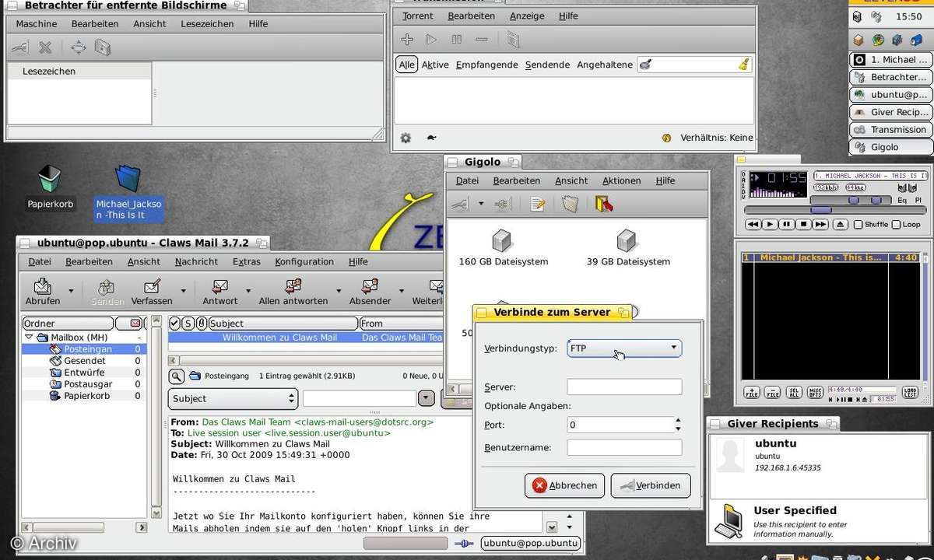The width and height of the screenshot is (934, 560).
Task: Click the Transmission pause torrent icon
Action: [457, 39]
